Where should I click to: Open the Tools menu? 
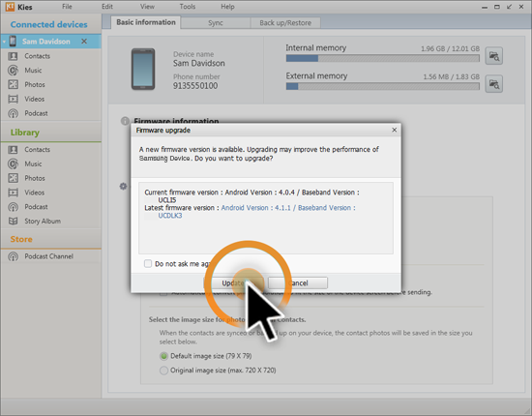(x=188, y=7)
